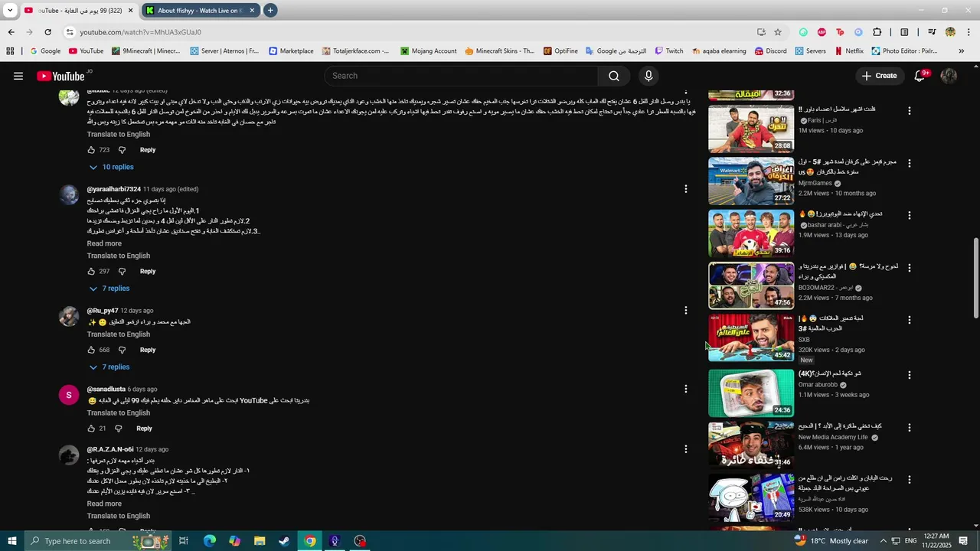The width and height of the screenshot is (980, 551).
Task: Open the YouTube account avatar menu
Action: (x=949, y=76)
